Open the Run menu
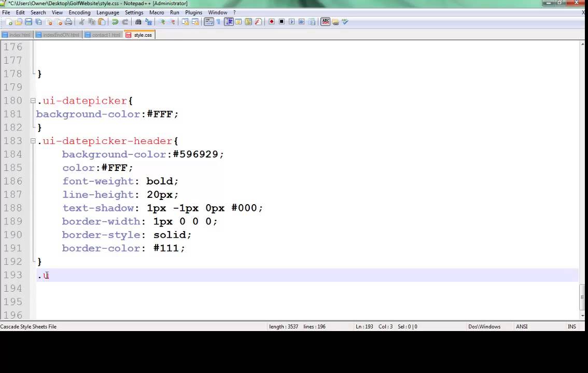 click(174, 12)
